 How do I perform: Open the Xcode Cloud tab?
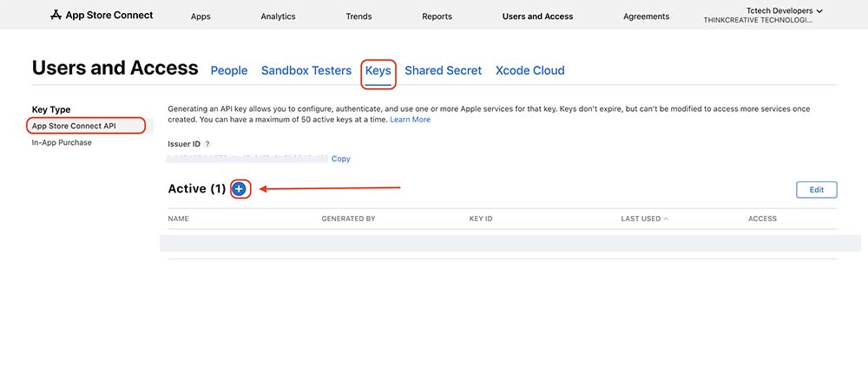pyautogui.click(x=529, y=71)
